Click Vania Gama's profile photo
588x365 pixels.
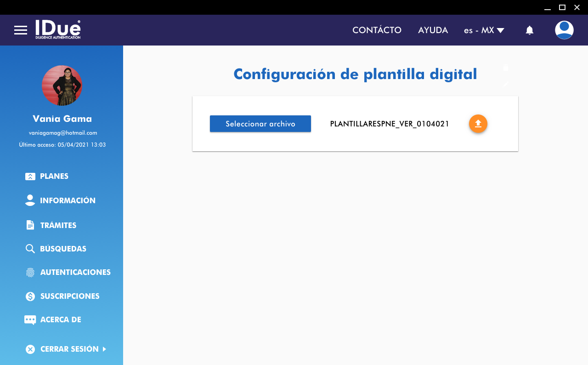pos(62,86)
